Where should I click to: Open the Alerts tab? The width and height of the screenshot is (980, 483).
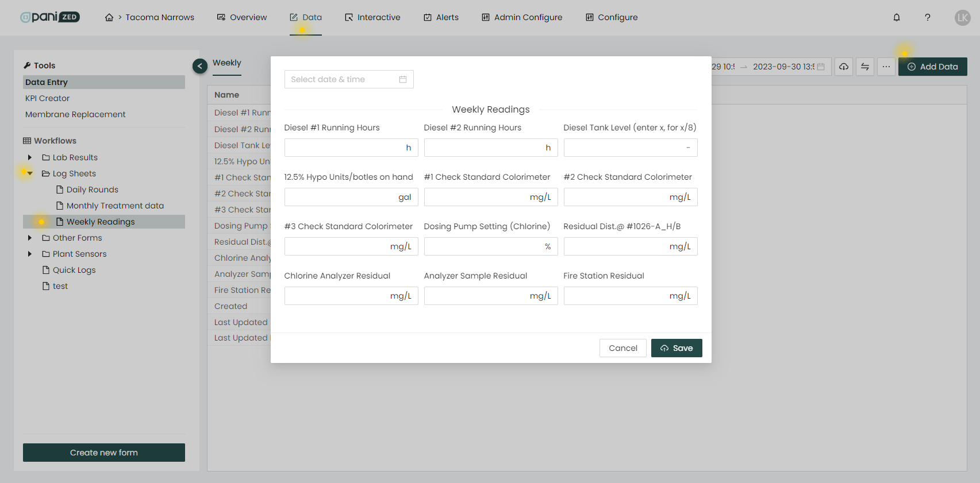[441, 17]
